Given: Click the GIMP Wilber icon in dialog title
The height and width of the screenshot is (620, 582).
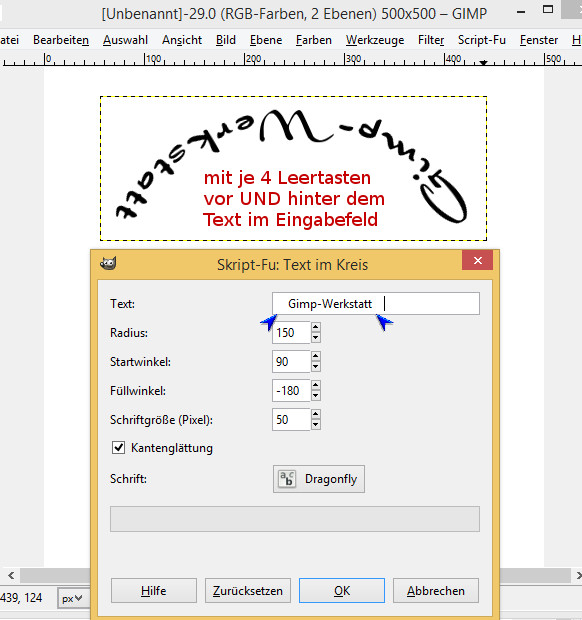Looking at the screenshot, I should pos(108,263).
